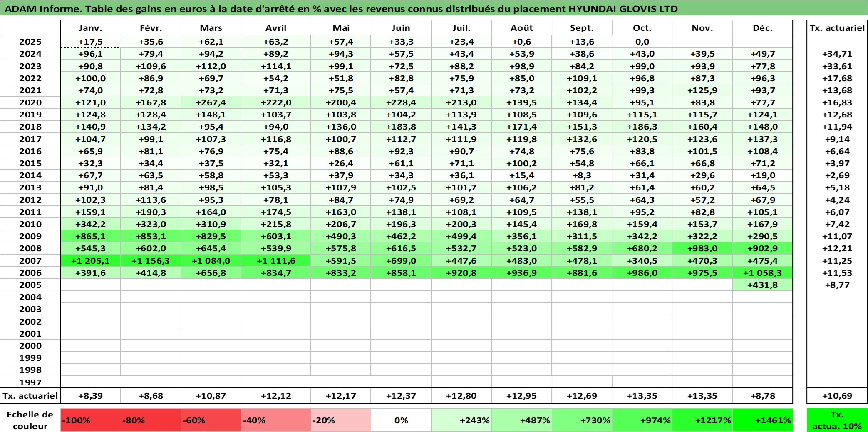Image resolution: width=868 pixels, height=432 pixels.
Task: Select the '+986,0' cell for October 2006
Action: [642, 273]
